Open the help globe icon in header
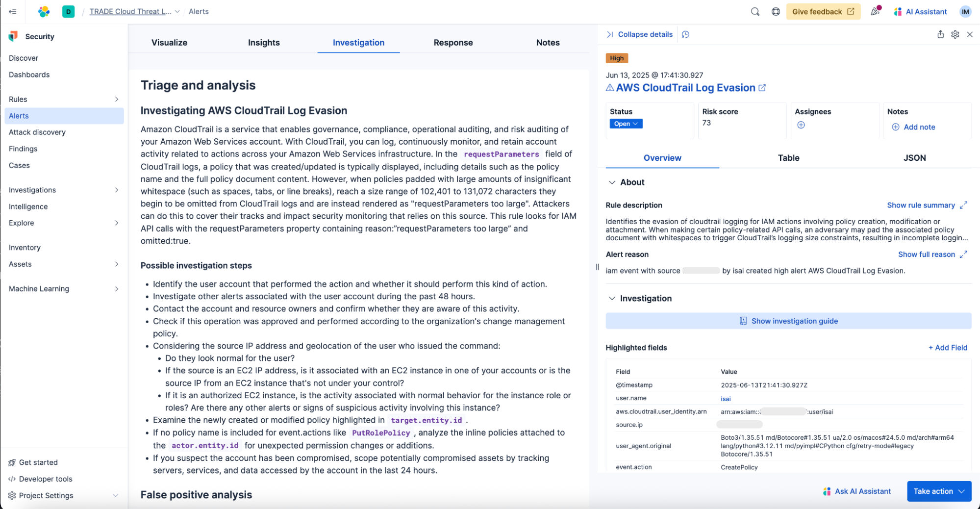980x509 pixels. click(776, 12)
